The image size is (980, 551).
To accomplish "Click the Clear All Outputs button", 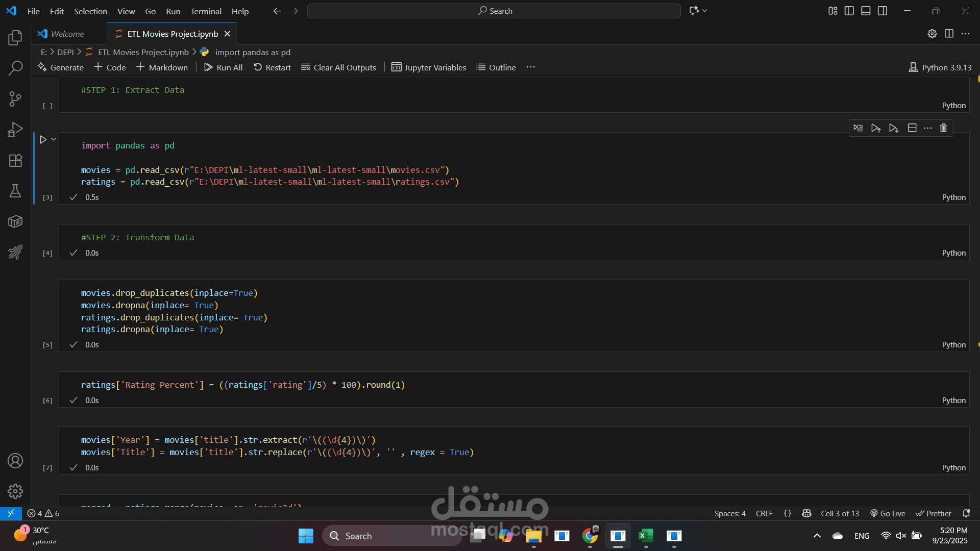I will click(338, 67).
